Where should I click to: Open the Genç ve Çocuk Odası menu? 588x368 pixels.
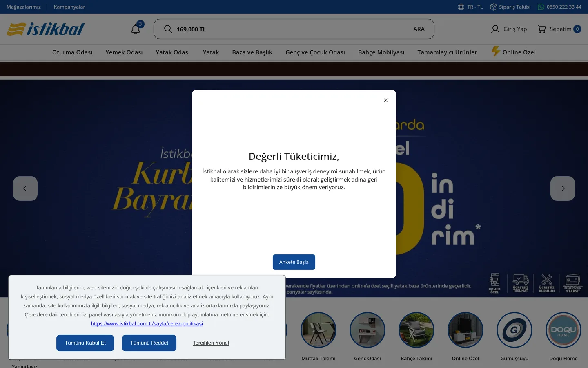point(315,52)
